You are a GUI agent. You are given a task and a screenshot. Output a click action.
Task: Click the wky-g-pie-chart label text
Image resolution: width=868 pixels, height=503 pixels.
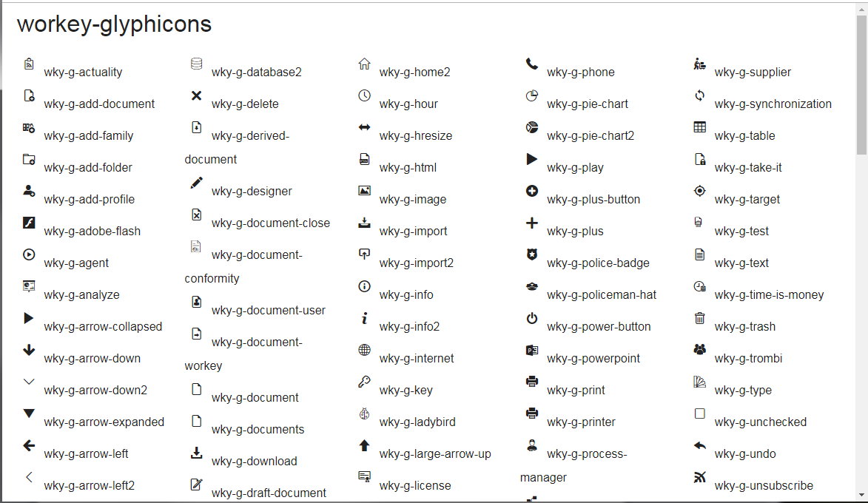tap(588, 104)
